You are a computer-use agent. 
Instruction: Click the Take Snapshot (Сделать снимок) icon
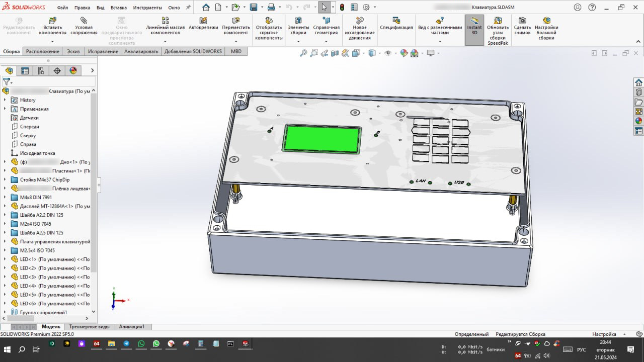[x=522, y=21]
